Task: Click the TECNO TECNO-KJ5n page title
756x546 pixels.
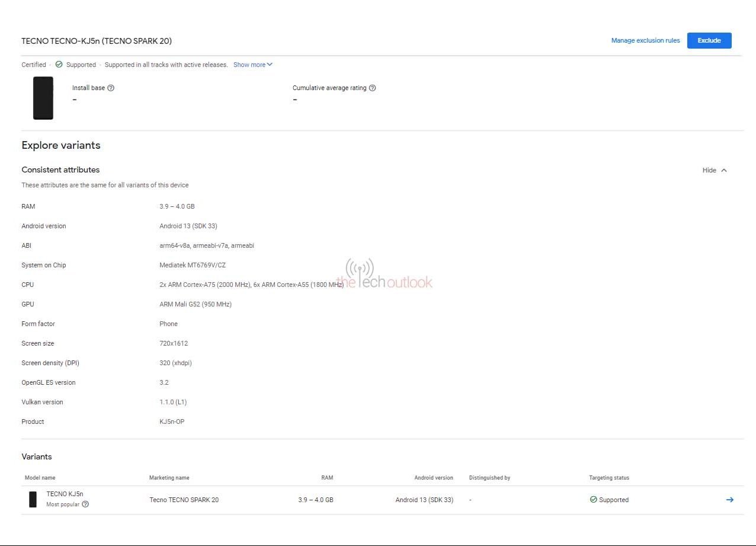Action: click(97, 41)
